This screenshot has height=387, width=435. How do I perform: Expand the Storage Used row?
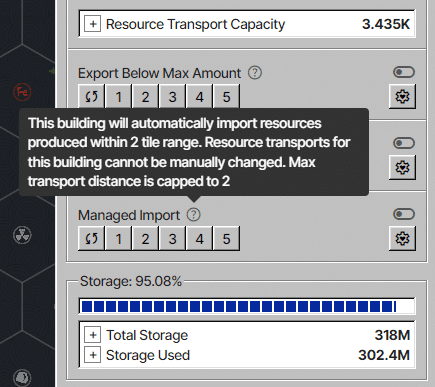pyautogui.click(x=93, y=355)
